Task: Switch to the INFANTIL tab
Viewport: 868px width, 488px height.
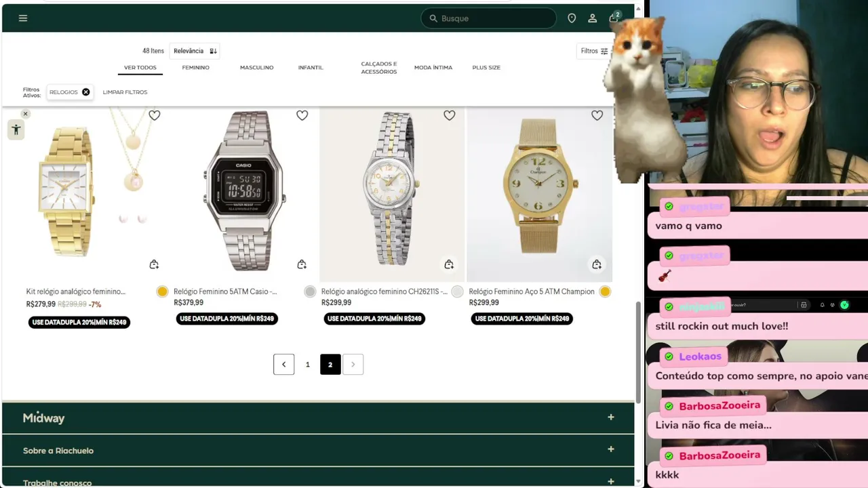Action: (311, 68)
